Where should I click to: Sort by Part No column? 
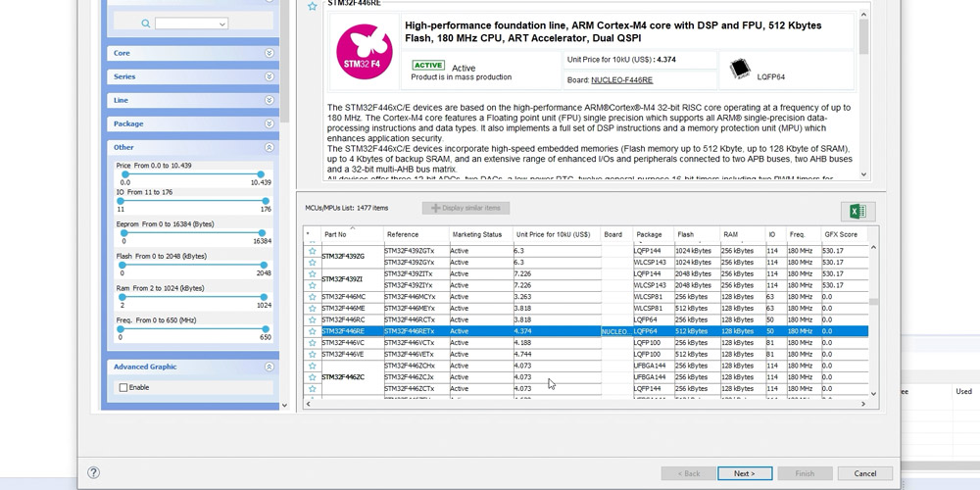(x=352, y=234)
